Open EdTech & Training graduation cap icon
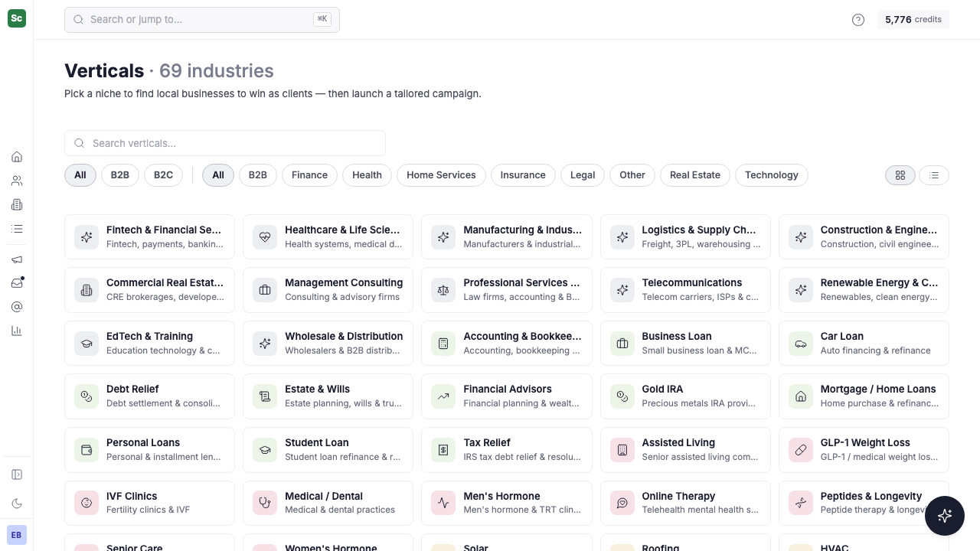Viewport: 980px width, 551px height. point(87,344)
